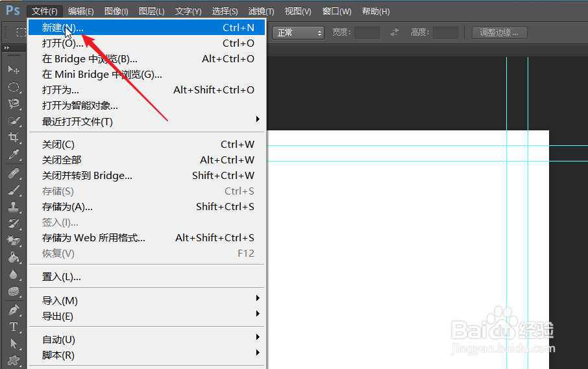Choose 打开为智能对象... entry
The width and height of the screenshot is (588, 369).
pos(147,106)
